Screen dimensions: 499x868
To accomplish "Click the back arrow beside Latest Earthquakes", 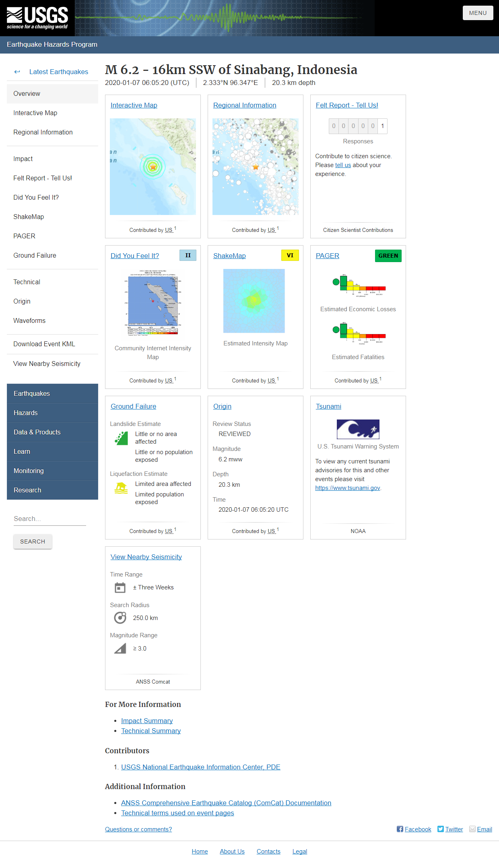I will tap(17, 72).
